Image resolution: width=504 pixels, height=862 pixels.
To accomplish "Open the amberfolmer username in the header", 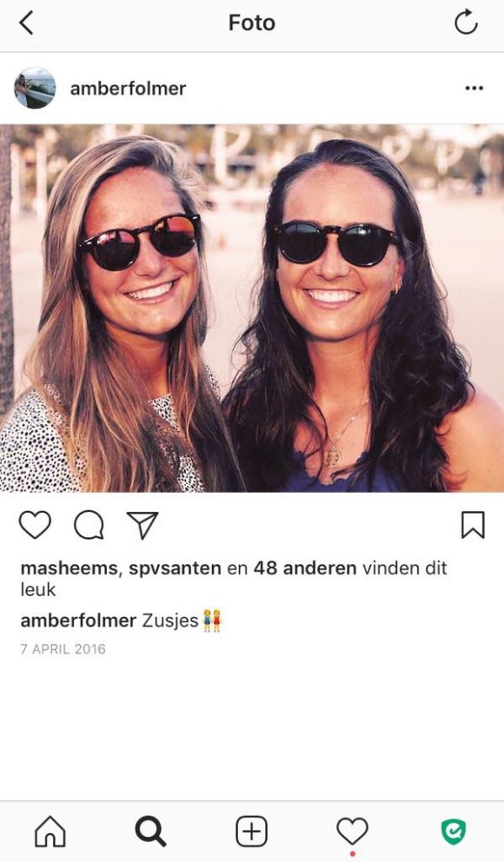I will (x=128, y=88).
